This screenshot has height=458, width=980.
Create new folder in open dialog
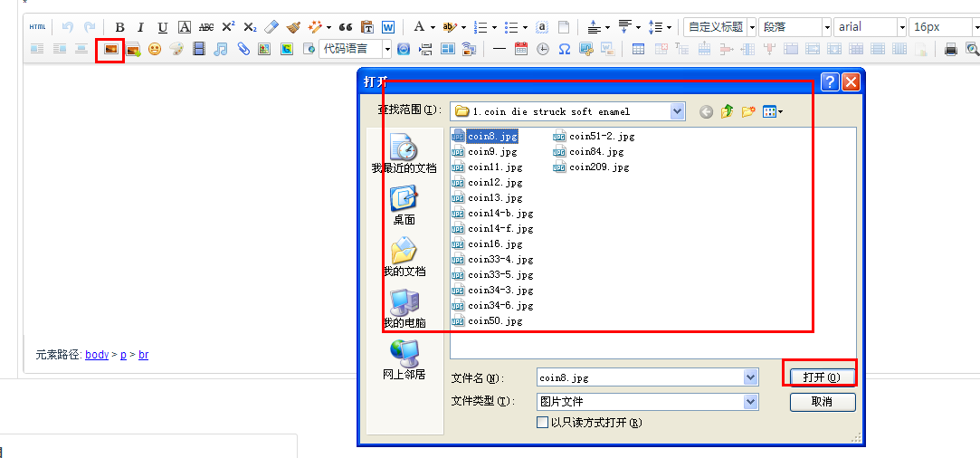[x=748, y=112]
